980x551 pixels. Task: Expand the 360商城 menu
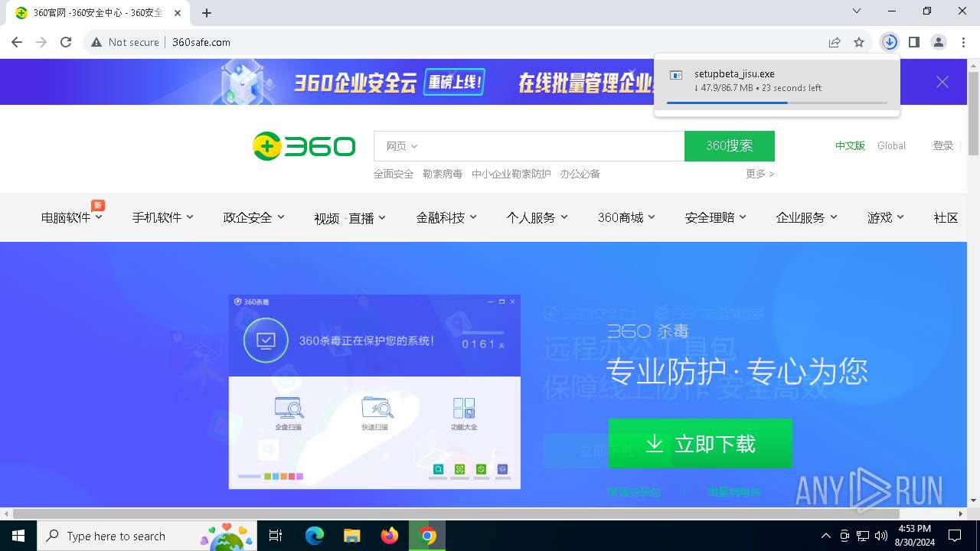click(626, 217)
